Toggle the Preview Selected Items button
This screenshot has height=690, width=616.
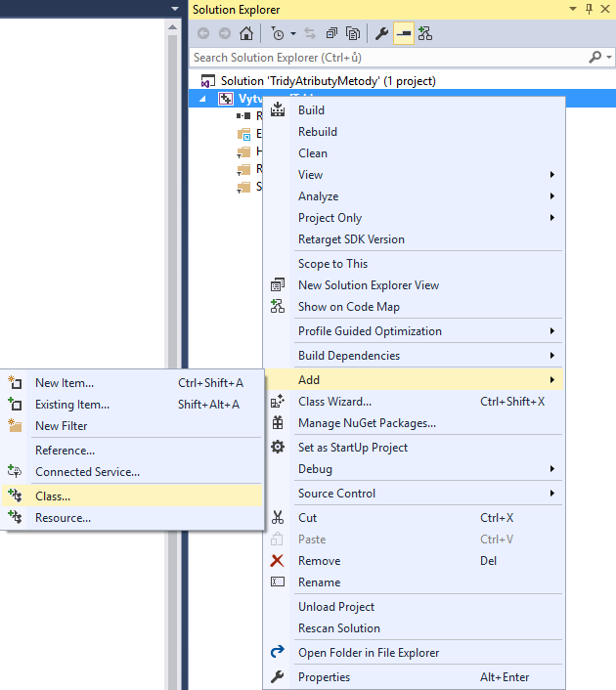tap(404, 33)
